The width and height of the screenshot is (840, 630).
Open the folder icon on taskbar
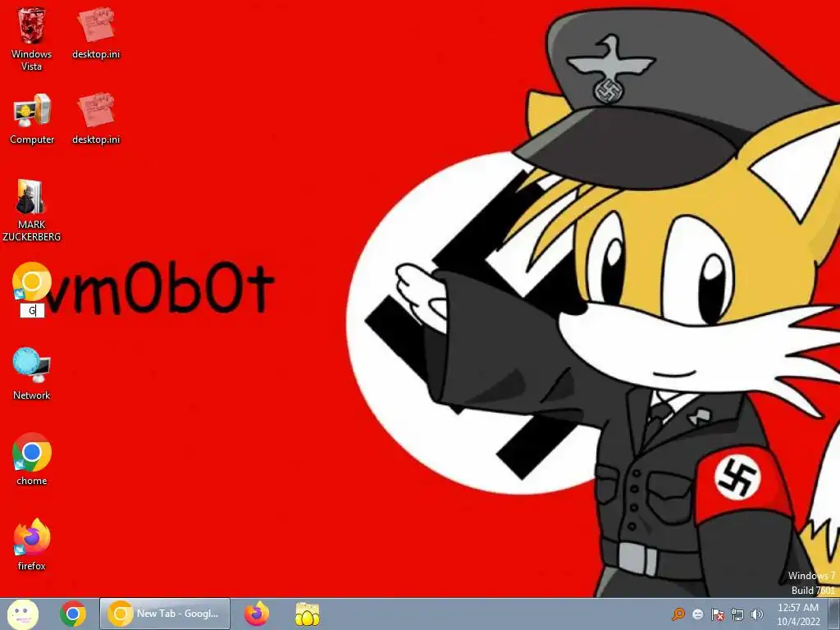308,614
